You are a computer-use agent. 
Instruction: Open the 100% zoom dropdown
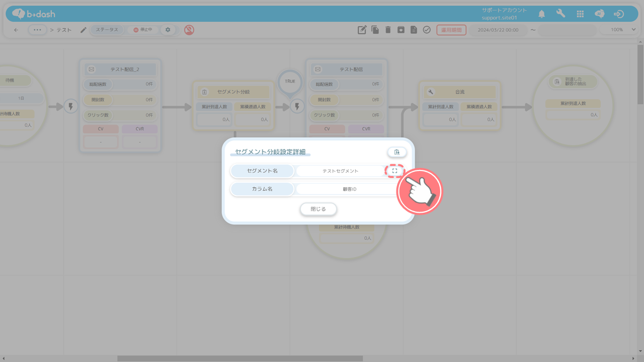(619, 30)
